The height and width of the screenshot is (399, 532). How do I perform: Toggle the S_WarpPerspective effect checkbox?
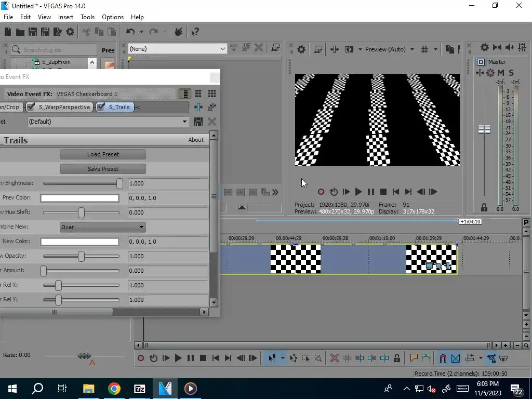click(31, 107)
